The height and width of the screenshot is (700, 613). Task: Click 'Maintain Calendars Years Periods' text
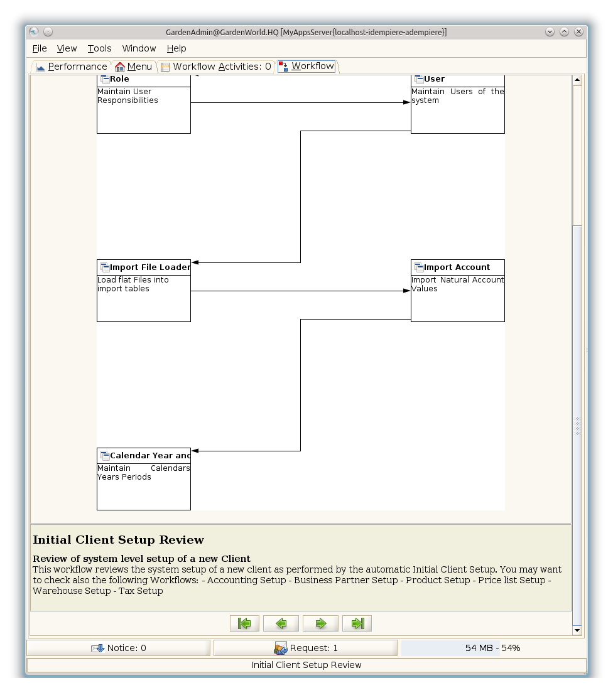coord(144,473)
